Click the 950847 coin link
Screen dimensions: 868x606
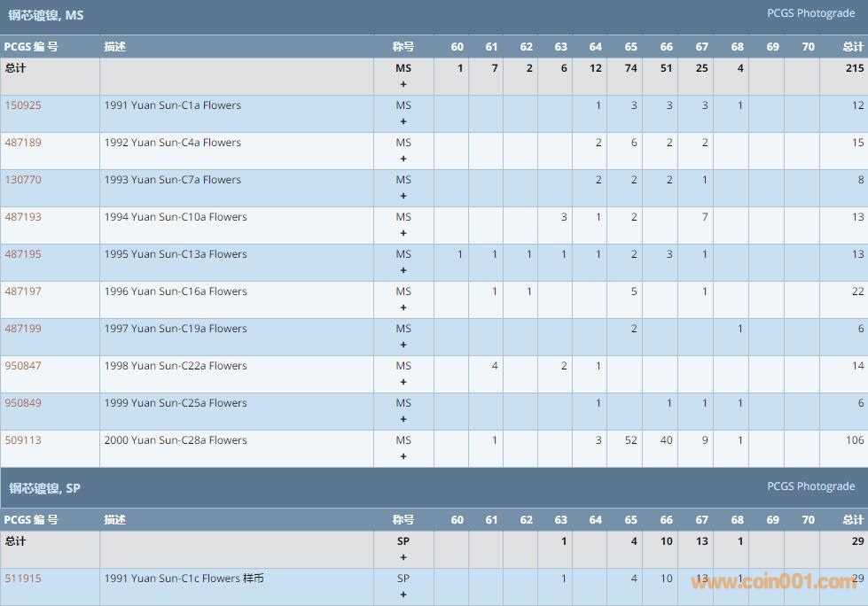click(x=23, y=366)
